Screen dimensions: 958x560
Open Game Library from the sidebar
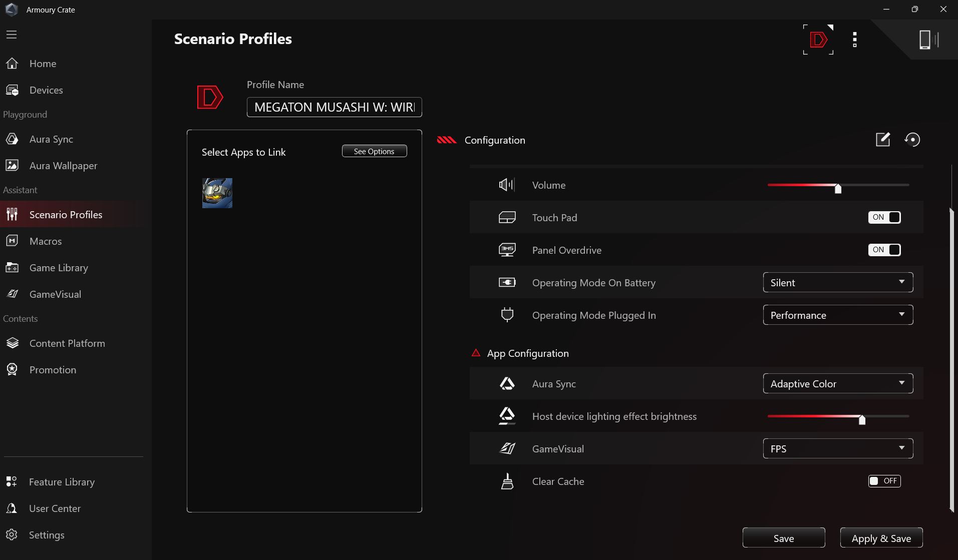[59, 268]
